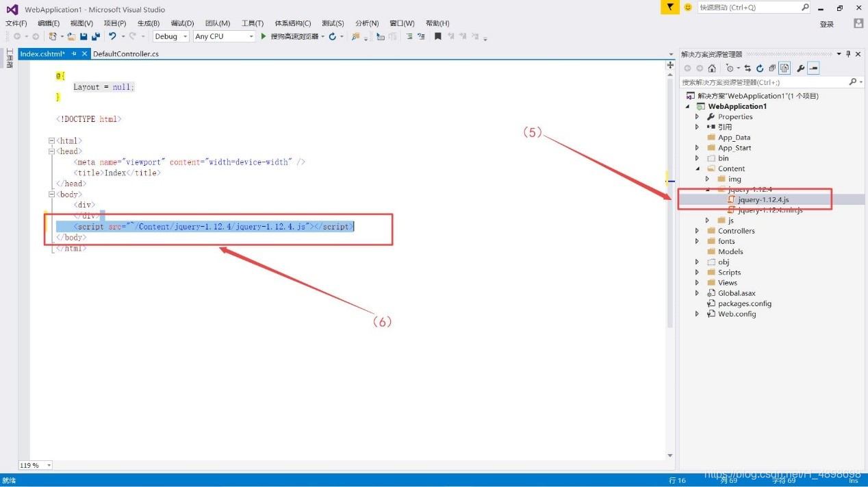Click the New Project toolbar icon
This screenshot has width=868, height=487.
53,36
